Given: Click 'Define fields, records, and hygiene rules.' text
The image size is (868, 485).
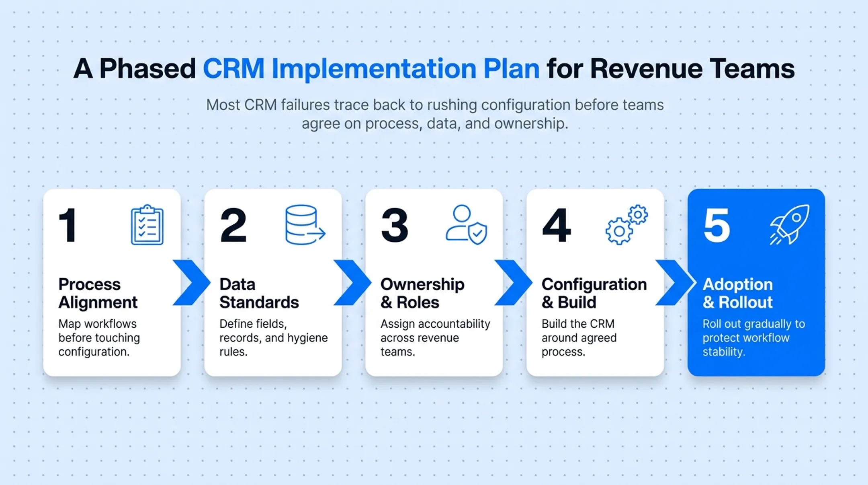Looking at the screenshot, I should point(274,338).
